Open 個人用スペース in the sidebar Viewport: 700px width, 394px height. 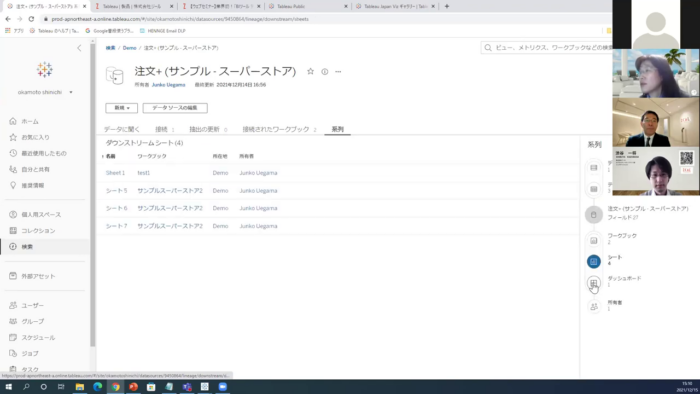pos(41,215)
